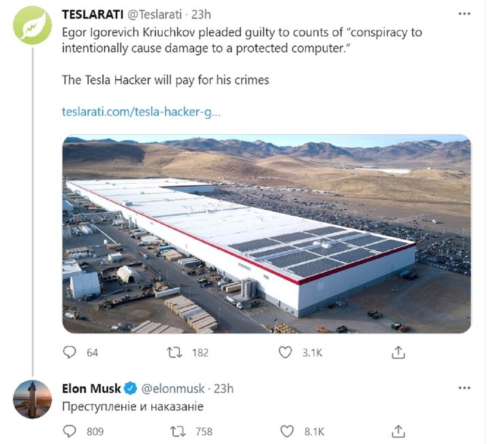Click the @Teslarati handle
Screen dimensions: 504x444
click(x=159, y=14)
